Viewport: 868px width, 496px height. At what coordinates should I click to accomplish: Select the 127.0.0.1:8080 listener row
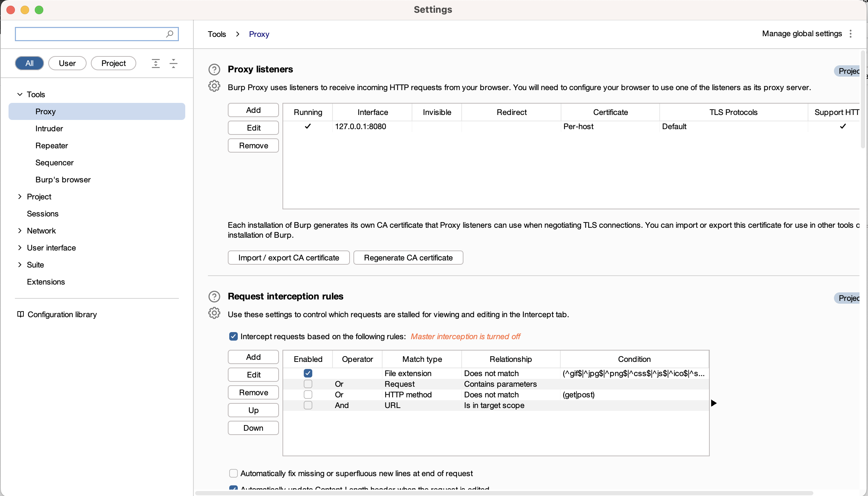click(571, 126)
